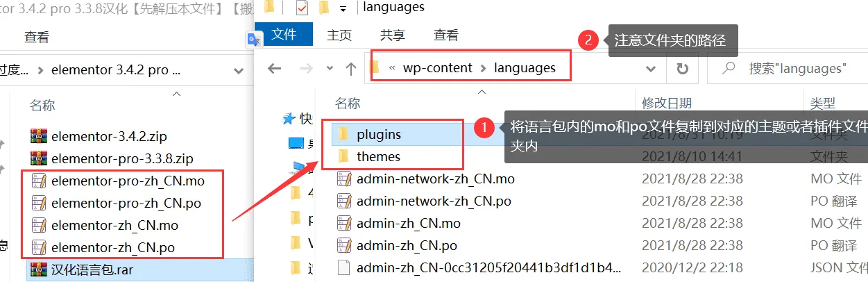Sort by 修改日期 column header
Viewport: 868px width, 282px height.
click(666, 103)
